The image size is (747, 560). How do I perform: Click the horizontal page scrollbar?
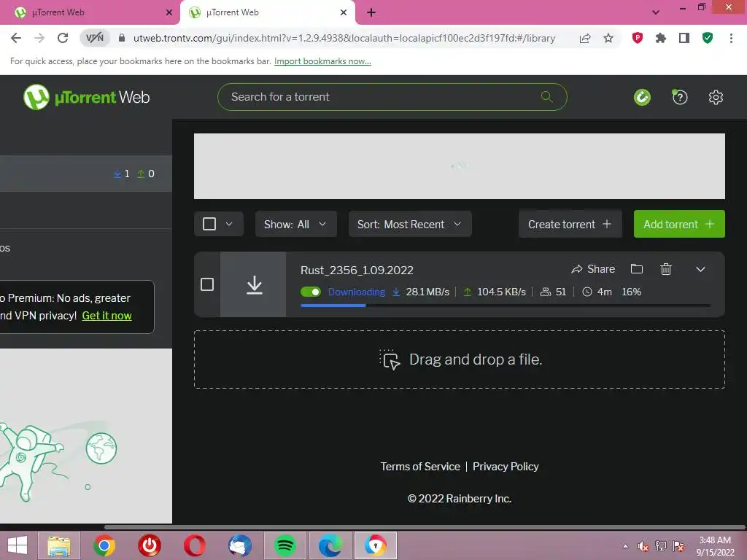click(x=424, y=527)
